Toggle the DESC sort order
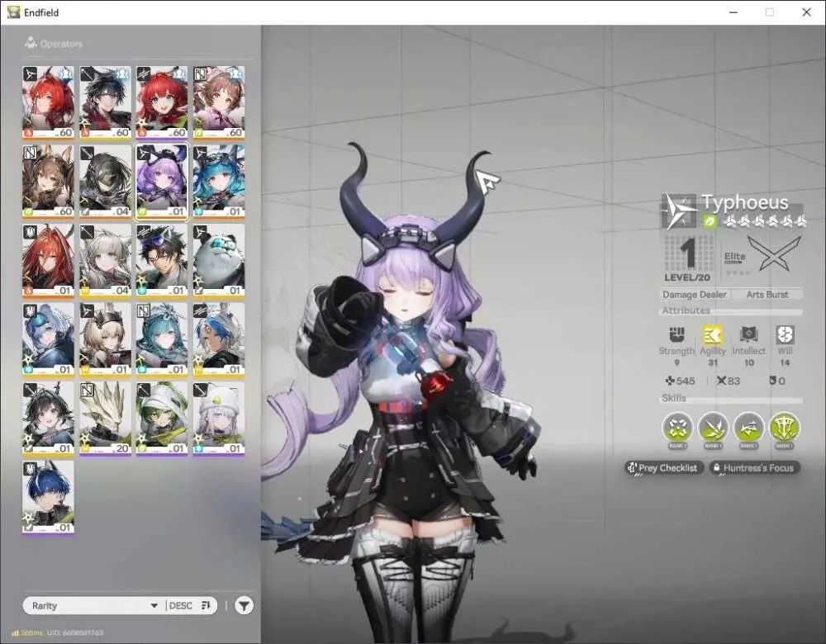Image resolution: width=826 pixels, height=644 pixels. click(190, 605)
